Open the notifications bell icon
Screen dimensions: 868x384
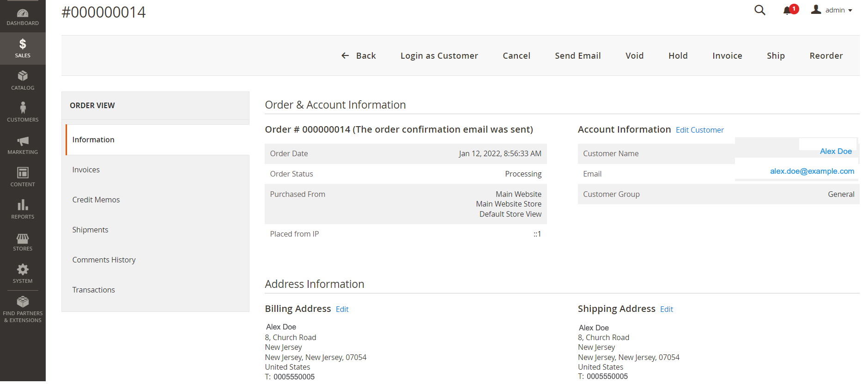(787, 11)
